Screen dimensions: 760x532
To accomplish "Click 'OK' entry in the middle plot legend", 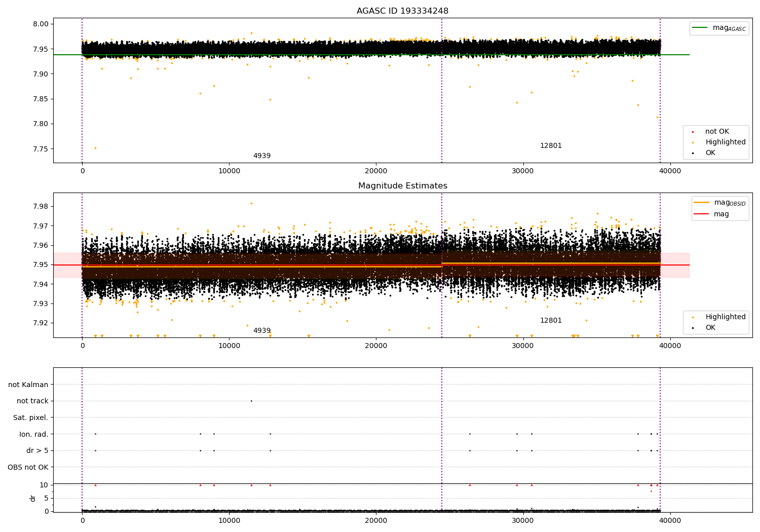I will [710, 328].
